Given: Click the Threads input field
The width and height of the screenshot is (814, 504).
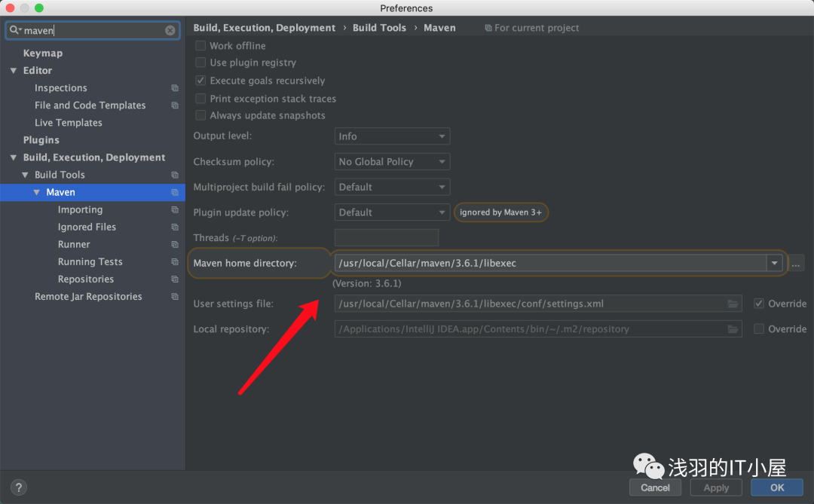Looking at the screenshot, I should tap(387, 237).
